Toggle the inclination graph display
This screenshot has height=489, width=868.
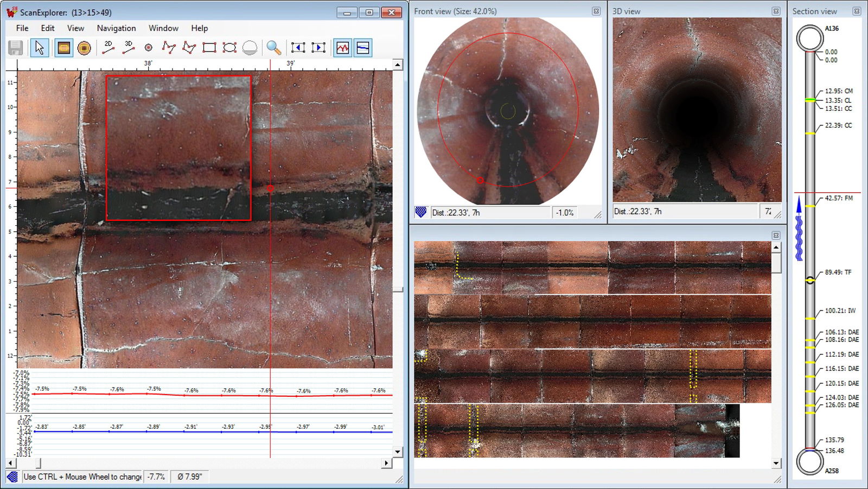click(x=343, y=48)
